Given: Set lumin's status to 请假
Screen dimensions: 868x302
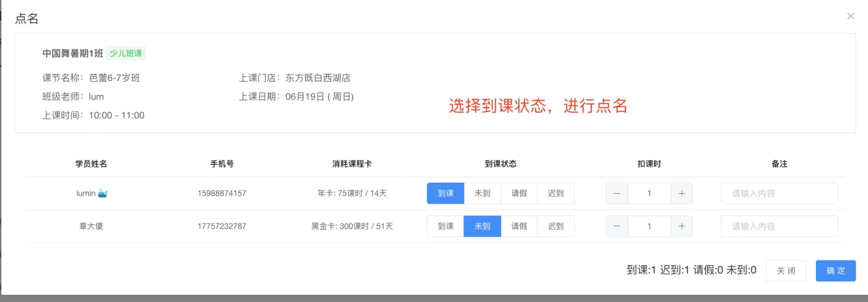Looking at the screenshot, I should [x=519, y=194].
